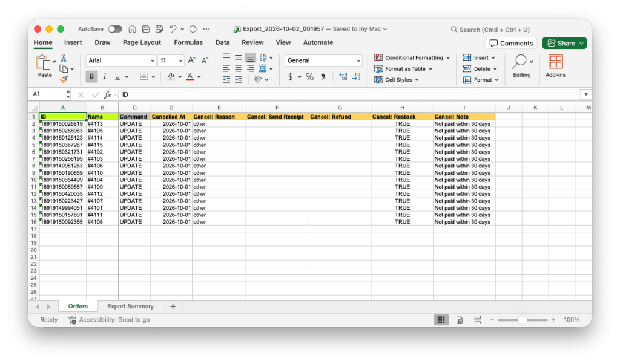Click the Merge & Center icon

(x=263, y=68)
